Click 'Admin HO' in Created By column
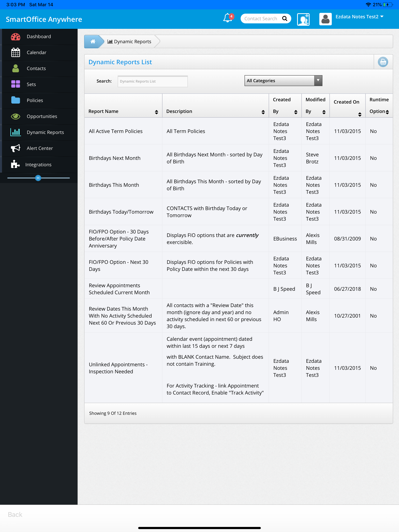Screen dimensions: 399x532 [x=281, y=315]
